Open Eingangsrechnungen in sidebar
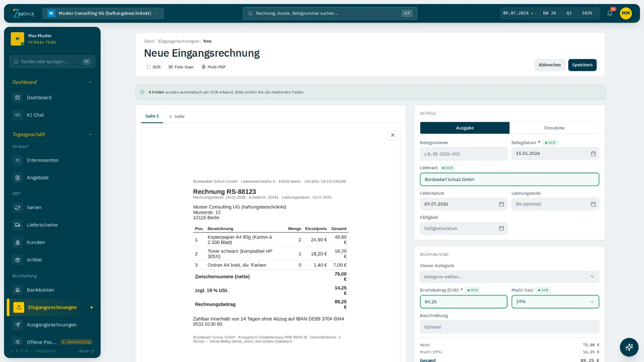The image size is (644, 362). click(x=52, y=307)
